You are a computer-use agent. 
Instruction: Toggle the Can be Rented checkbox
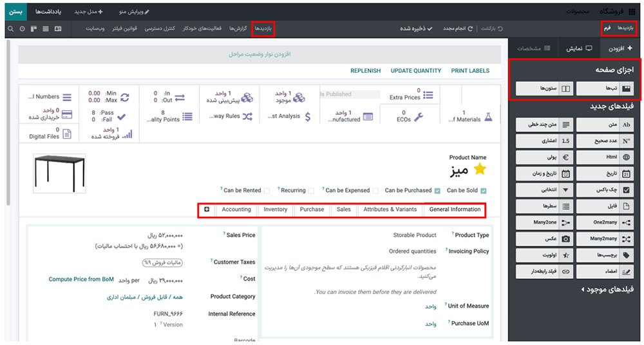pos(267,191)
